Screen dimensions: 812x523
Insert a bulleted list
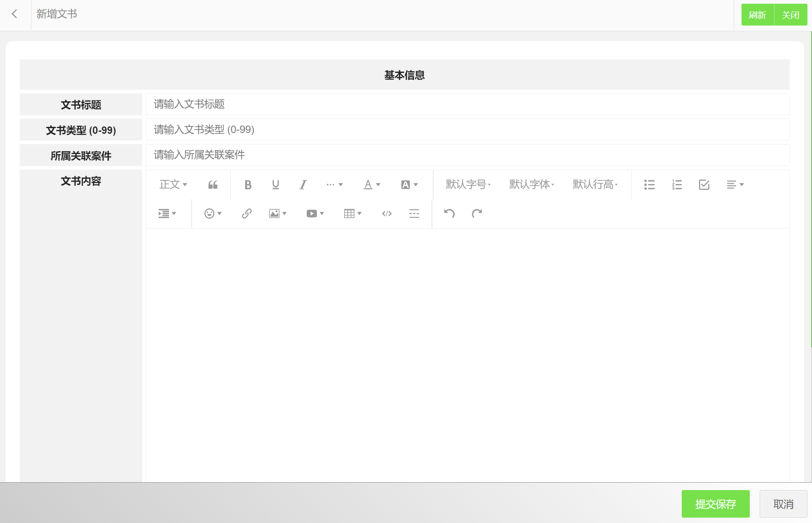649,184
